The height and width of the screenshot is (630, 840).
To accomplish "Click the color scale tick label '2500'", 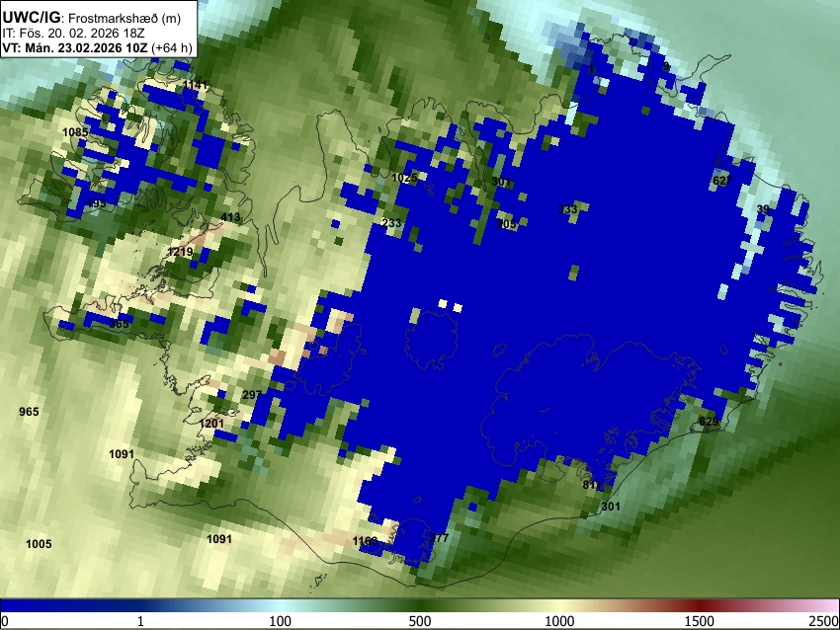I will click(x=825, y=621).
